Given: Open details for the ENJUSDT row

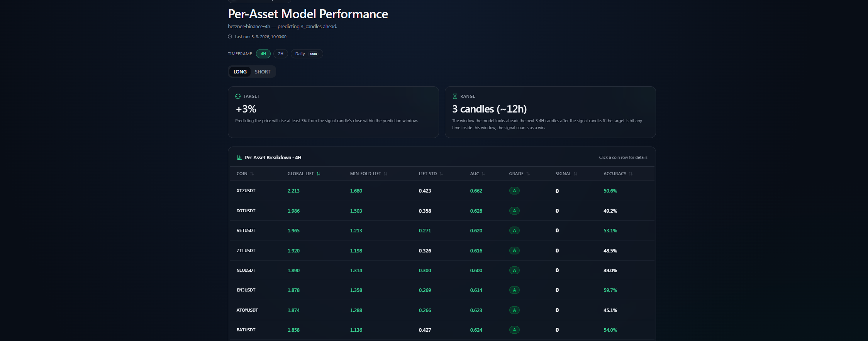Looking at the screenshot, I should click(x=442, y=290).
